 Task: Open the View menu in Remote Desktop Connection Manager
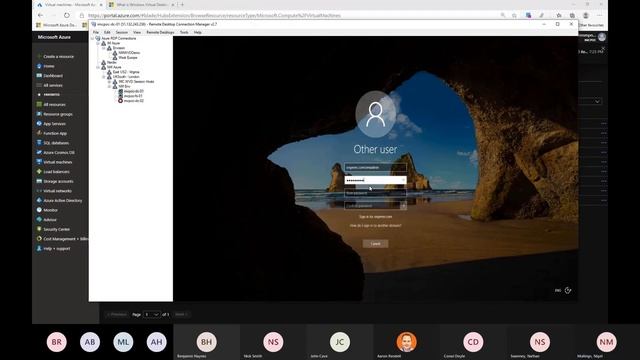(x=137, y=32)
